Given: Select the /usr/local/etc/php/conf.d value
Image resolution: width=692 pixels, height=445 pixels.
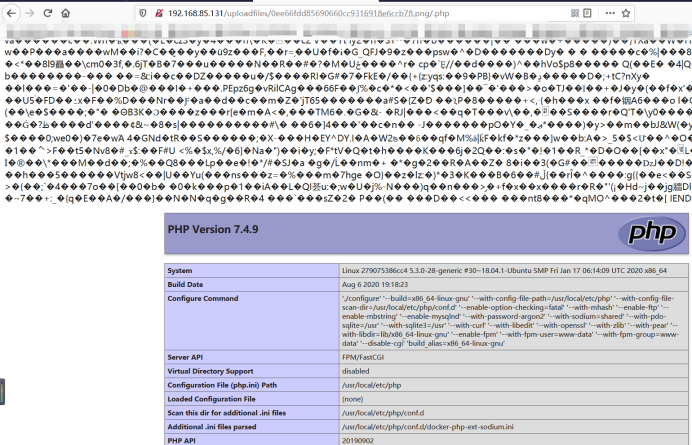Looking at the screenshot, I should [383, 413].
